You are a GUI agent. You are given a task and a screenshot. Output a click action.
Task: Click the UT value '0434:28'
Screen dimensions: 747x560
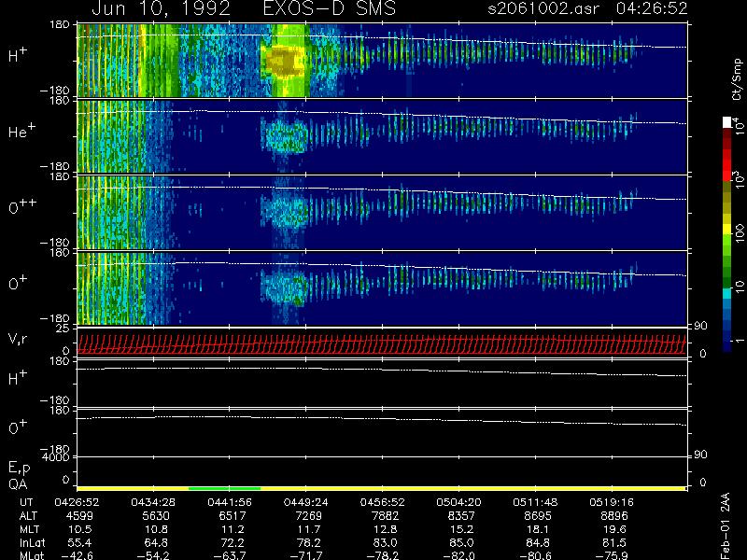coord(153,502)
